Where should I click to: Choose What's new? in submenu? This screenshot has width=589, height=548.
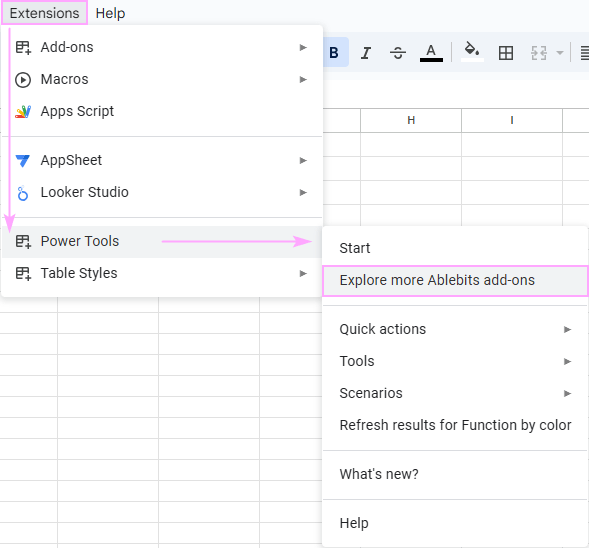click(x=455, y=475)
